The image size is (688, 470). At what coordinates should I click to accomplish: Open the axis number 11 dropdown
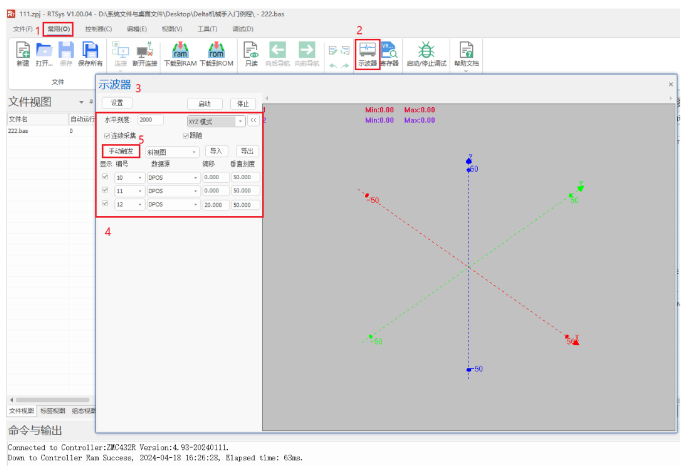(x=129, y=191)
